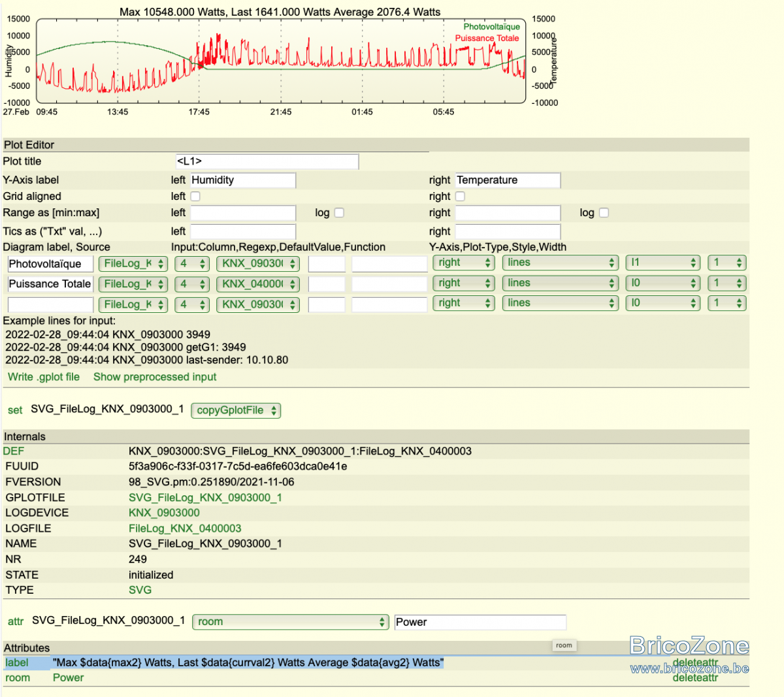
Task: Tick the right Grid aligned checkbox
Action: (460, 196)
